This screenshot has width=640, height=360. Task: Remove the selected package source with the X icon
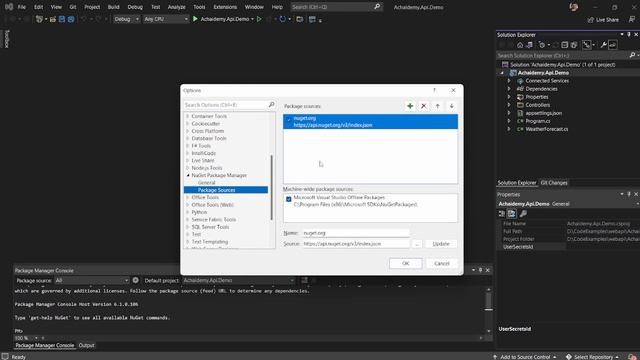424,106
